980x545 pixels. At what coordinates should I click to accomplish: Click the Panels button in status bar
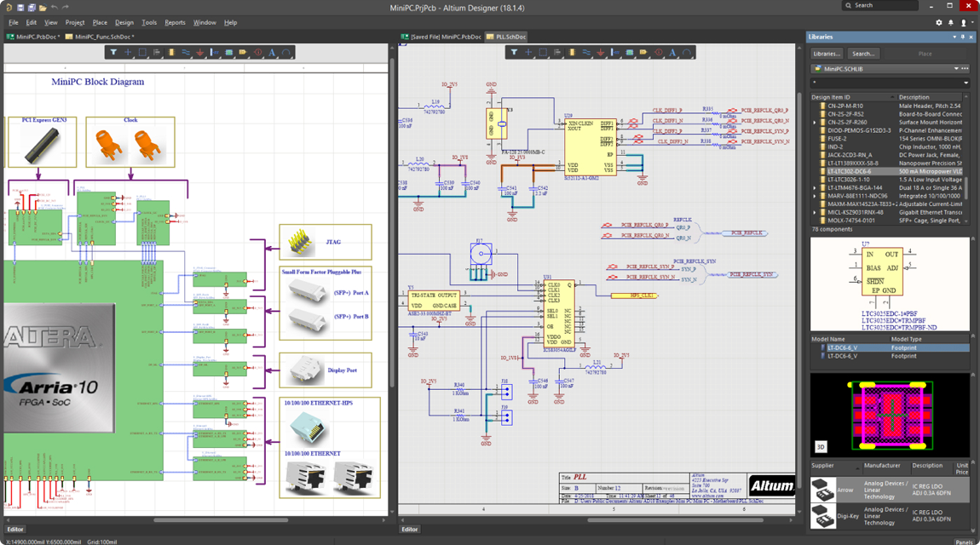click(965, 542)
